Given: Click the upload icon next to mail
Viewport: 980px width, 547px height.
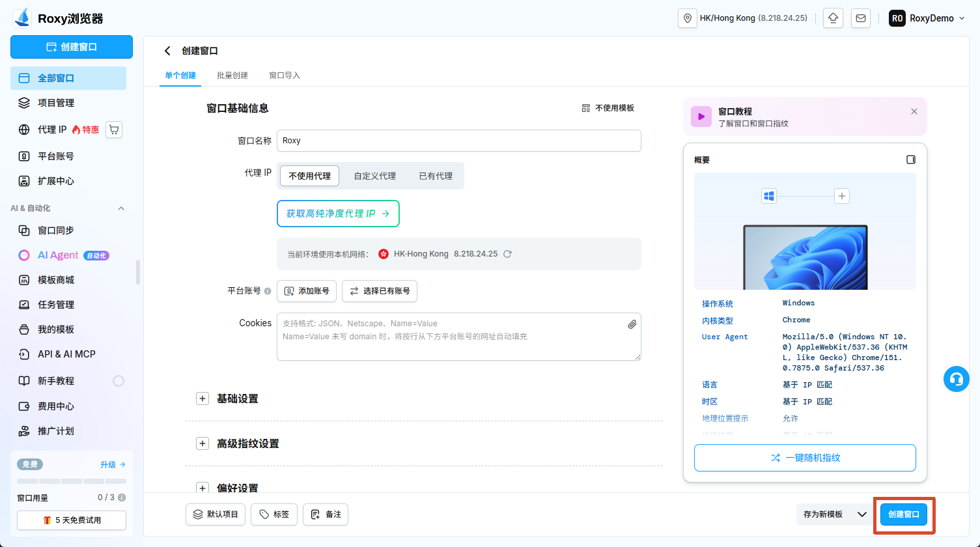Looking at the screenshot, I should click(x=833, y=18).
